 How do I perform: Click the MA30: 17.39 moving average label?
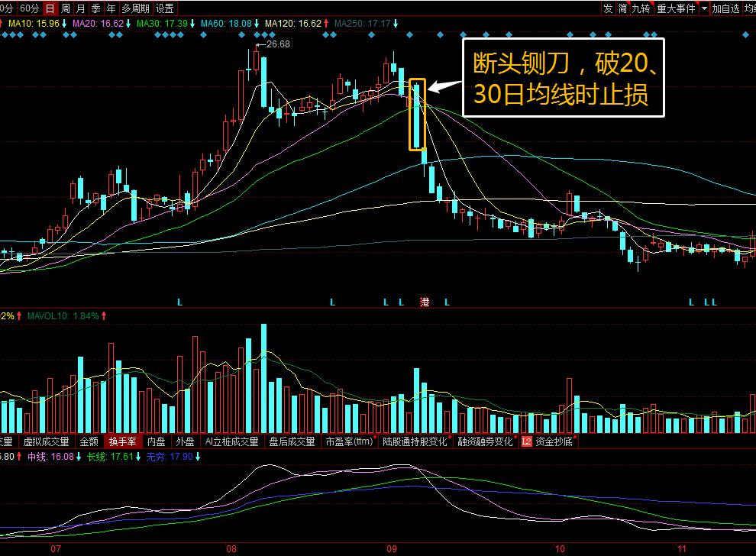pyautogui.click(x=162, y=23)
